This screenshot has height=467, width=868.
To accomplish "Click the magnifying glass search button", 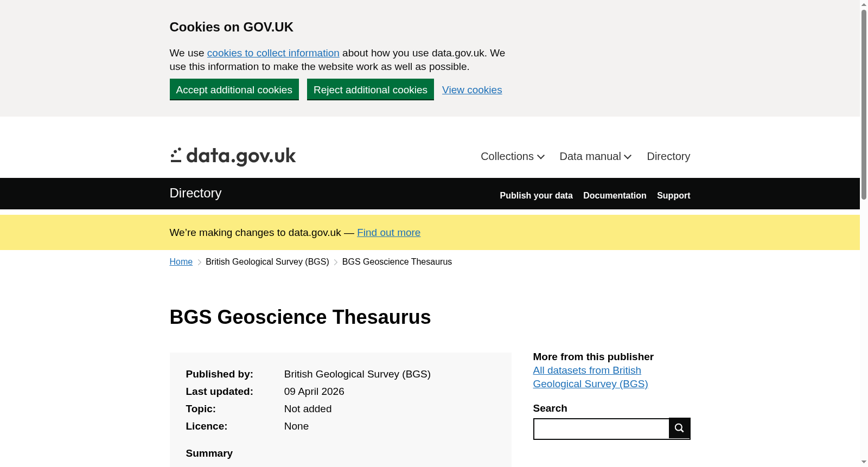I will pos(679,428).
